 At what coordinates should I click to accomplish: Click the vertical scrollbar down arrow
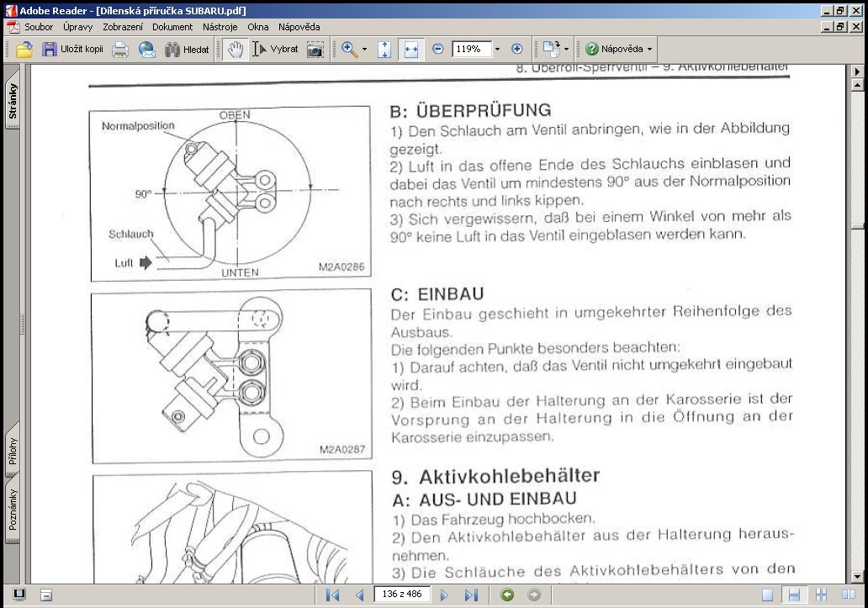(857, 577)
